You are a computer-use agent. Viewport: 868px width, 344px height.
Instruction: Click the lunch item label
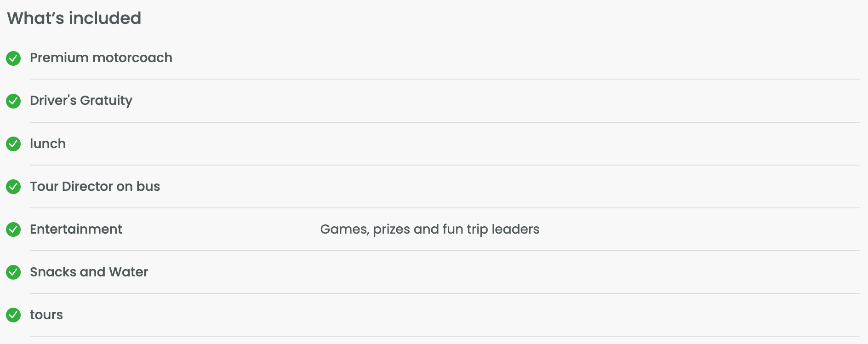click(48, 143)
